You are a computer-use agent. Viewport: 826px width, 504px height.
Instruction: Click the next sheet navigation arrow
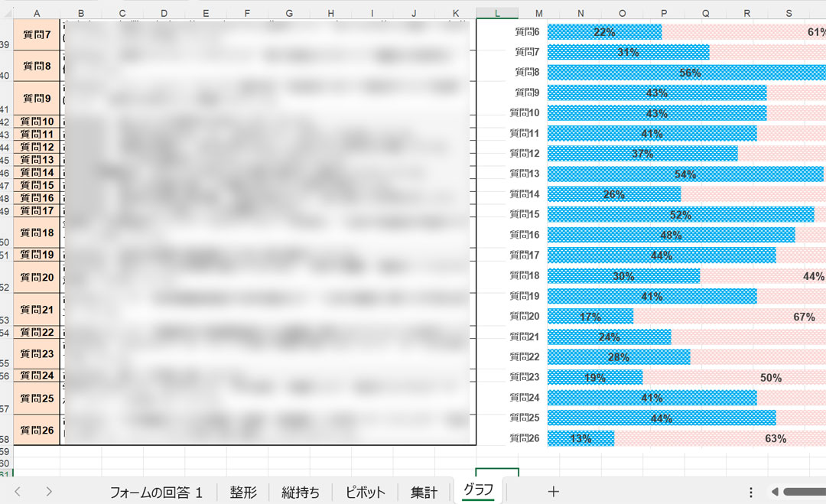tap(49, 492)
